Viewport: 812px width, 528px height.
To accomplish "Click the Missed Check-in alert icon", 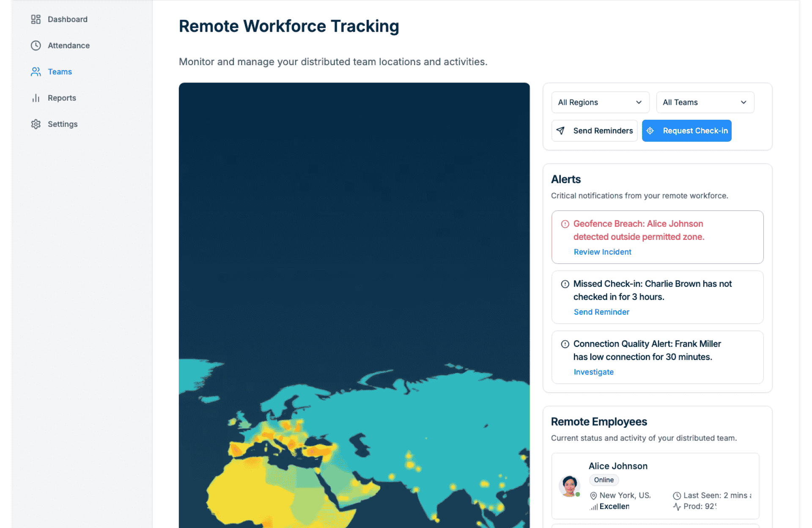I will pyautogui.click(x=565, y=284).
